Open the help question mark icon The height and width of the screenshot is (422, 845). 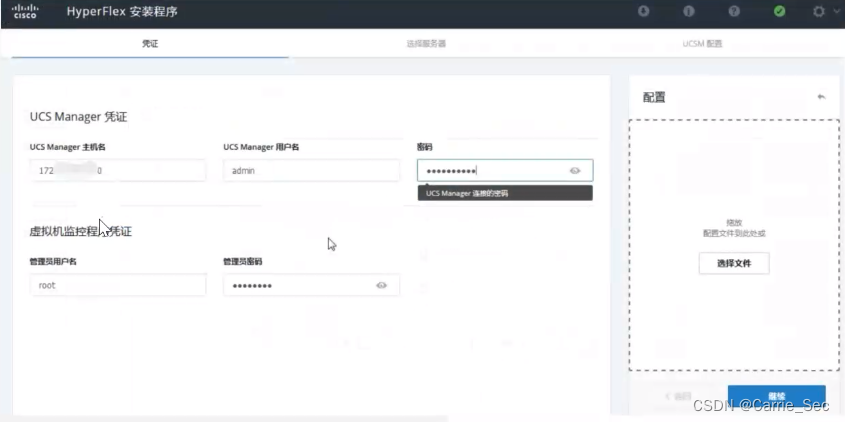[734, 11]
